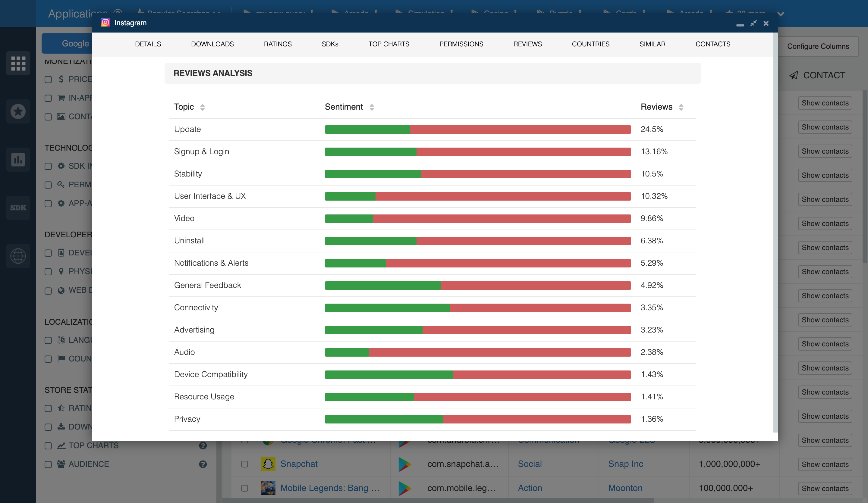Switch to the PERMISSIONS tab
The height and width of the screenshot is (503, 868).
pyautogui.click(x=461, y=44)
